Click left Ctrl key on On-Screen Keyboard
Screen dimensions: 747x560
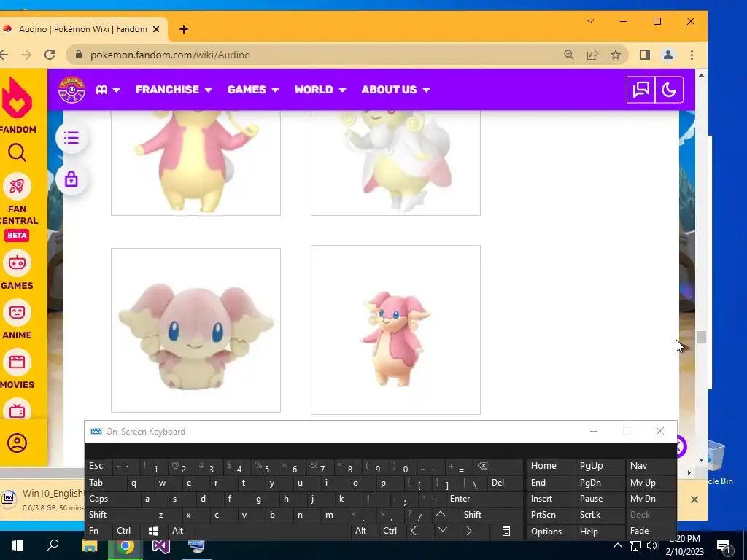126,531
